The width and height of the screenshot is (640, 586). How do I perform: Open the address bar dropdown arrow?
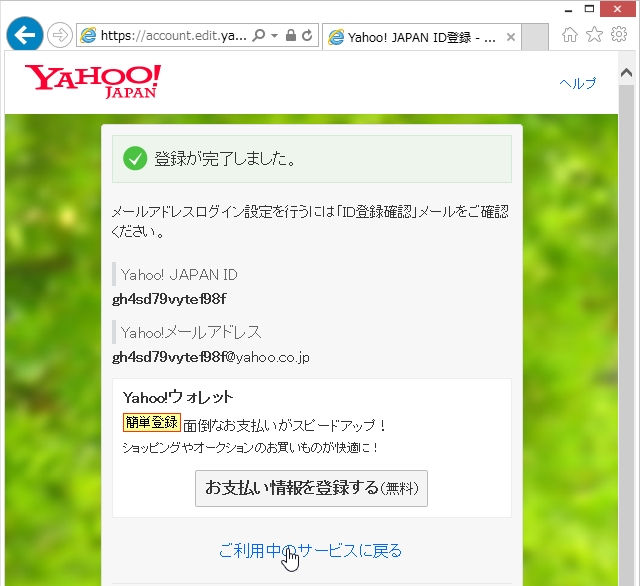click(x=275, y=36)
